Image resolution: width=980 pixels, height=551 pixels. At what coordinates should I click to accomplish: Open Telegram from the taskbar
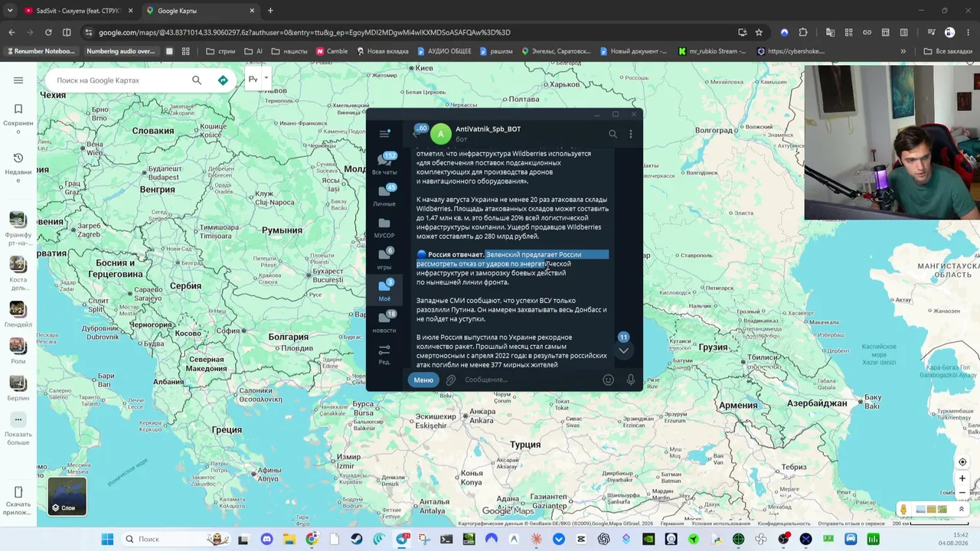402,539
